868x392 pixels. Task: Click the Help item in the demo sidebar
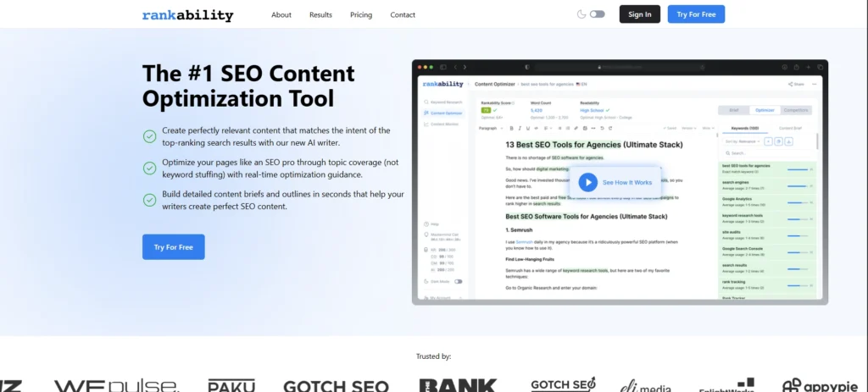pyautogui.click(x=431, y=224)
